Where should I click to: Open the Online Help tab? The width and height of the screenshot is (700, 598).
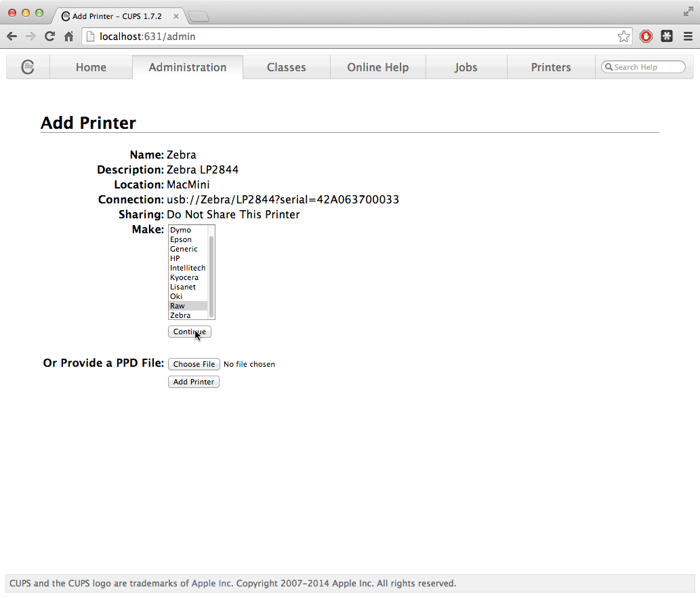pos(378,67)
